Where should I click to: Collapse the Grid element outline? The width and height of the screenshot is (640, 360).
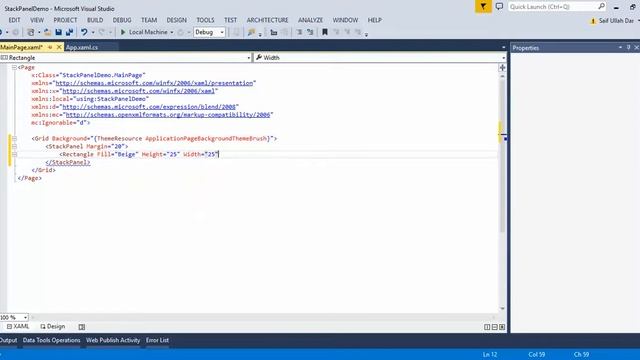coord(14,139)
